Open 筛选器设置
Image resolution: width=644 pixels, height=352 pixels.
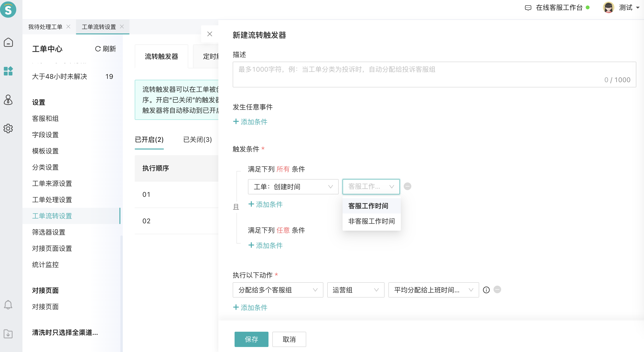tap(48, 232)
